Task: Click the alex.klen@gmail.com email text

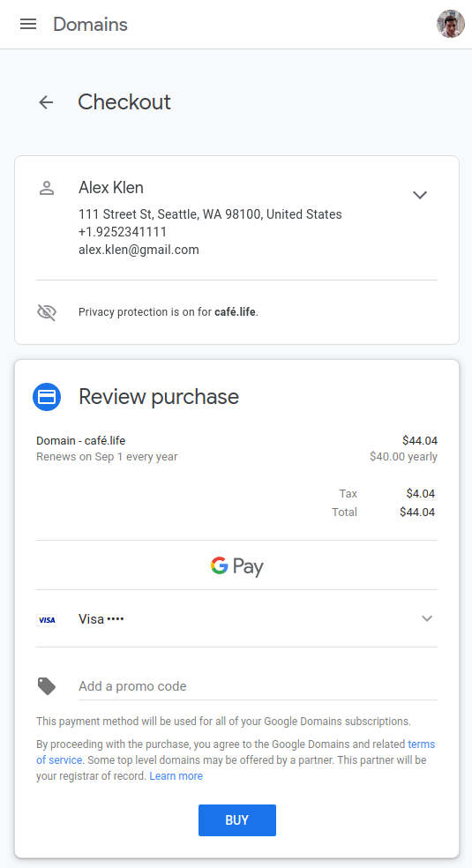Action: [x=139, y=250]
